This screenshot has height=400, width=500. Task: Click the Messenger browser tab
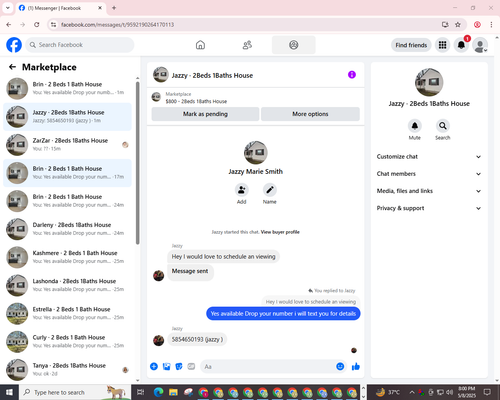pos(60,8)
